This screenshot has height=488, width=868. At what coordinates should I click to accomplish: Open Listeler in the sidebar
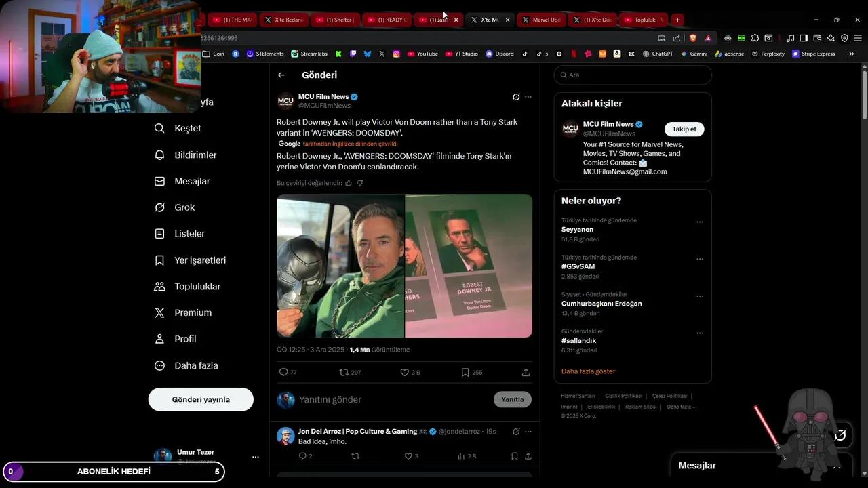(180, 234)
